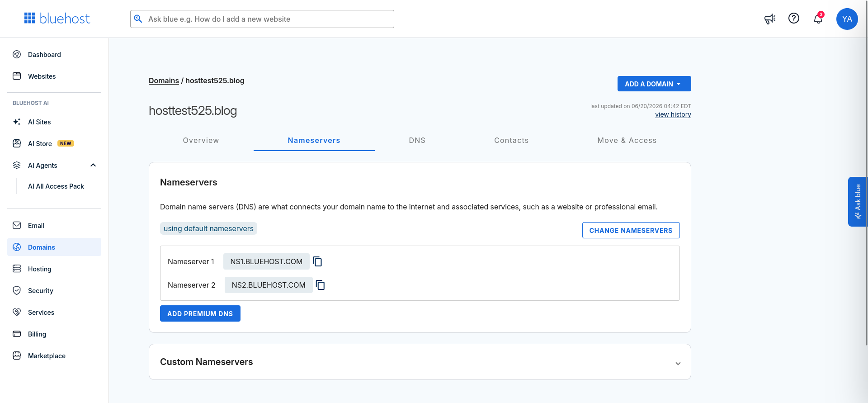Select the Nameservers tab

tap(314, 140)
